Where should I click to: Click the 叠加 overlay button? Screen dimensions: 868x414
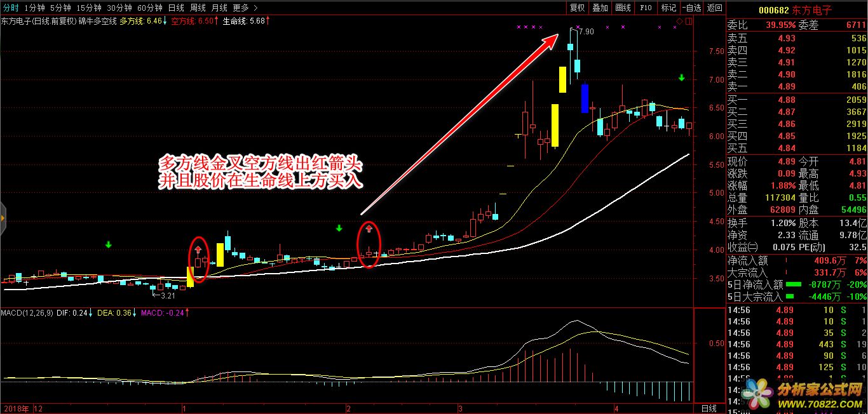[600, 8]
